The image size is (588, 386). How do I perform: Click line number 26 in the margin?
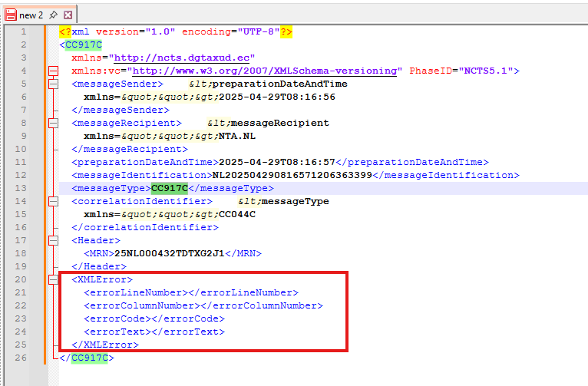point(23,358)
